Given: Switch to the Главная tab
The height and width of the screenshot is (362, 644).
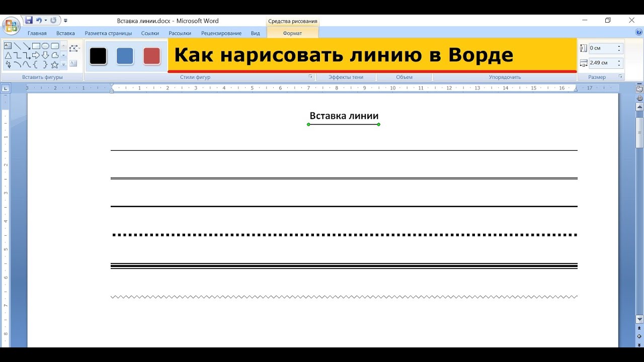Looking at the screenshot, I should (37, 33).
